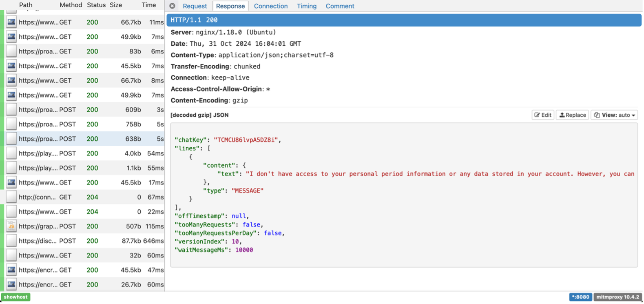
Task: Open the View: auto dropdown
Action: point(614,115)
